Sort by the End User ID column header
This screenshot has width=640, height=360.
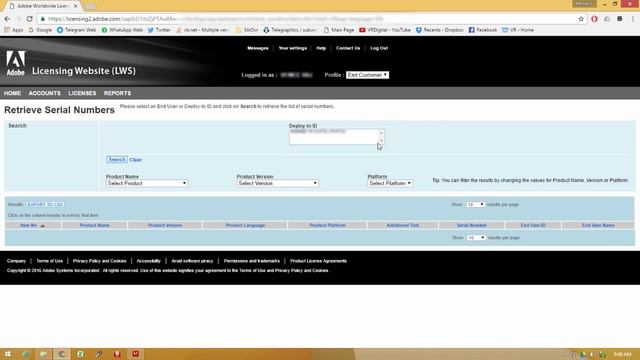(x=533, y=225)
